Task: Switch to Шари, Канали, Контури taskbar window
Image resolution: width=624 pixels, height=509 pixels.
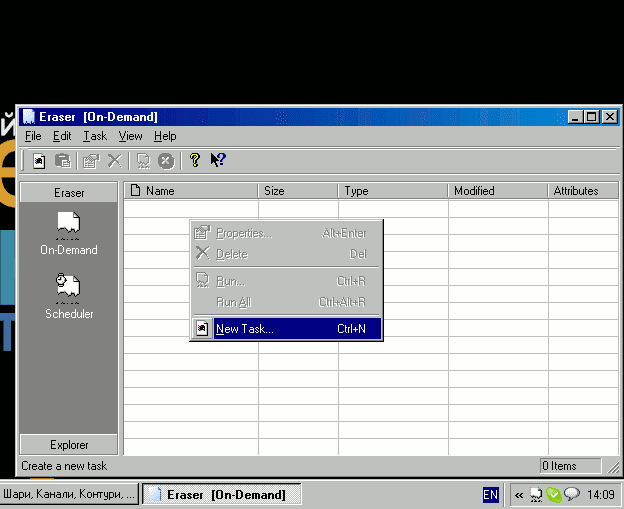Action: (x=69, y=494)
